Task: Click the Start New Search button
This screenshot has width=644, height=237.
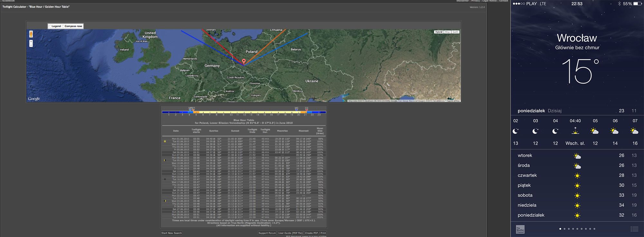Action: [x=172, y=233]
